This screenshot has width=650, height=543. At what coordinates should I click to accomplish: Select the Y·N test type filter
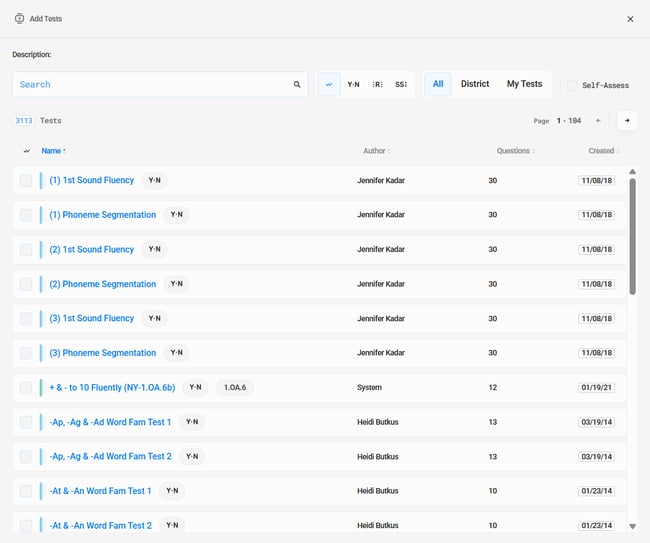[x=353, y=85]
